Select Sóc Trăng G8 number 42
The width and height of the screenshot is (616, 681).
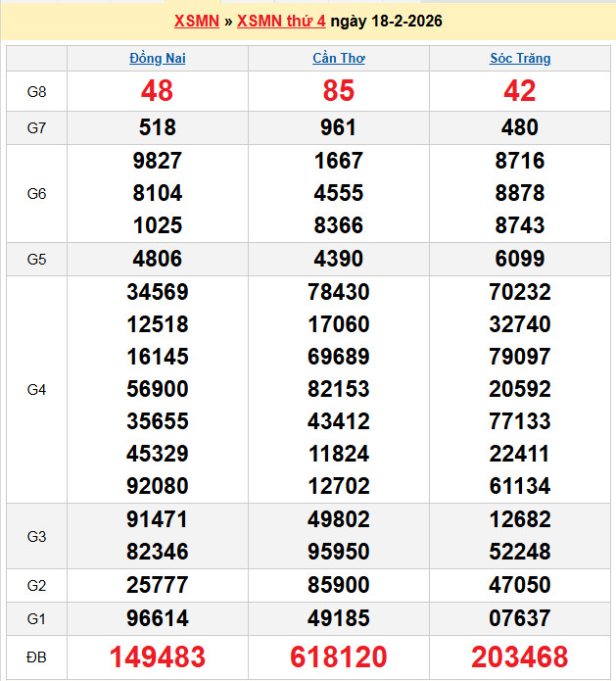520,91
